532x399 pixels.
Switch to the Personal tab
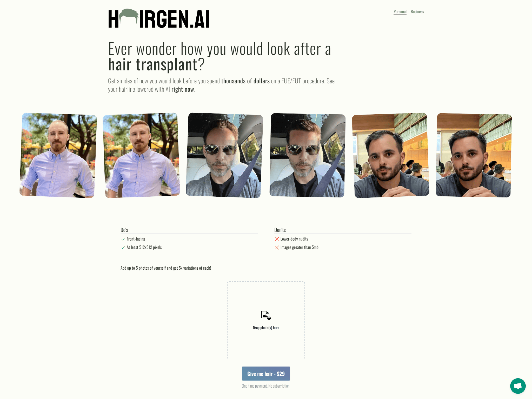pyautogui.click(x=400, y=12)
